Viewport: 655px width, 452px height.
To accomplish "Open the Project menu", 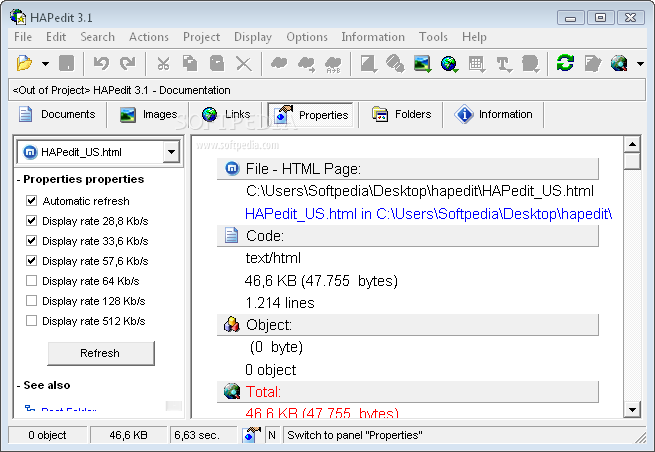I will [x=201, y=37].
